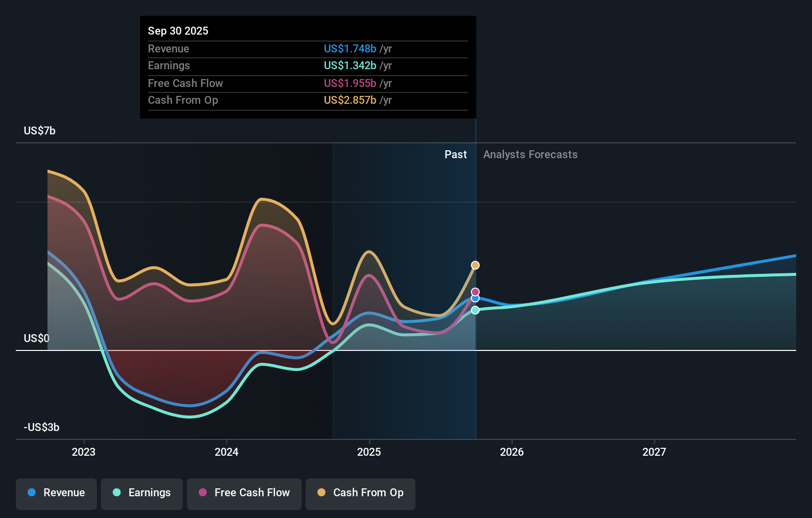Select the teal Earnings chart marker
Viewport: 812px width, 518px height.
475,310
